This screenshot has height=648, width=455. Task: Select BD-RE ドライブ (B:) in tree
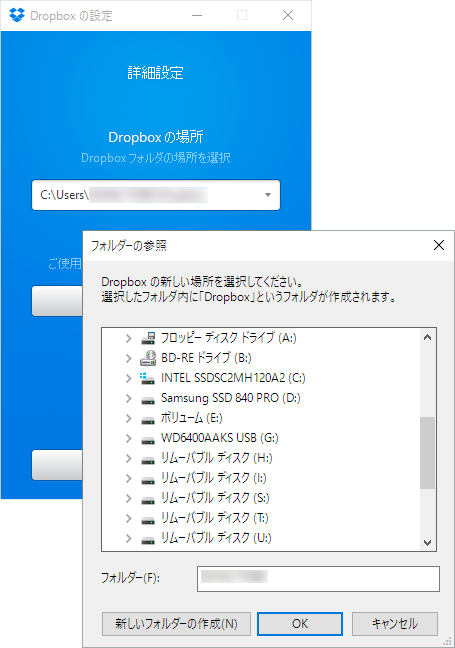pos(206,358)
